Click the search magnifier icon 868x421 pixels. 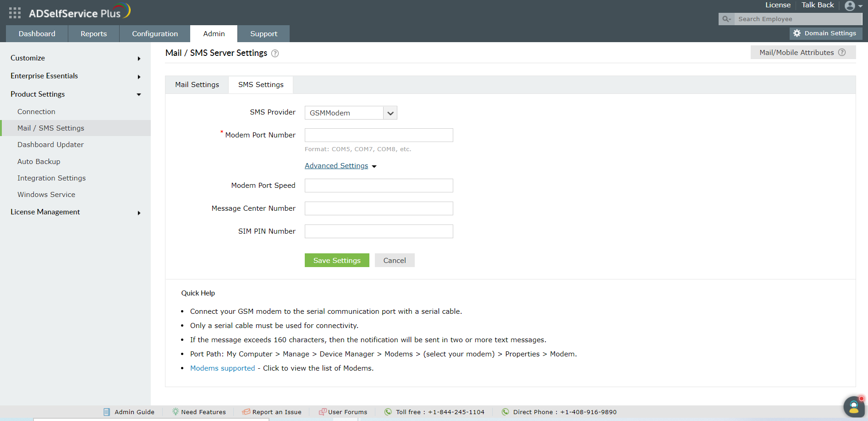726,19
